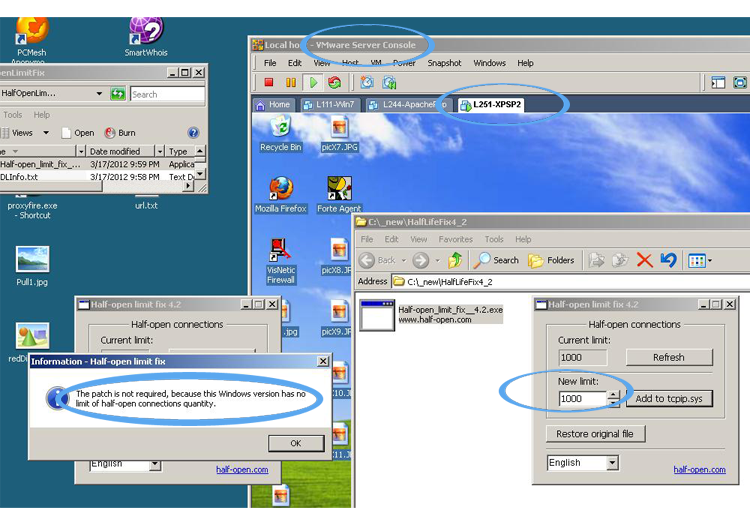Screen dimensions: 750x525
Task: Open half-open.com link in guest tool
Action: (x=699, y=470)
